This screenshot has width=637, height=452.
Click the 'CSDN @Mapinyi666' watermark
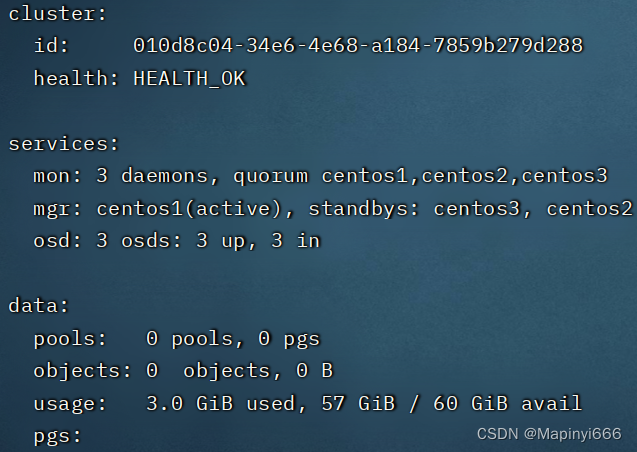pos(549,434)
